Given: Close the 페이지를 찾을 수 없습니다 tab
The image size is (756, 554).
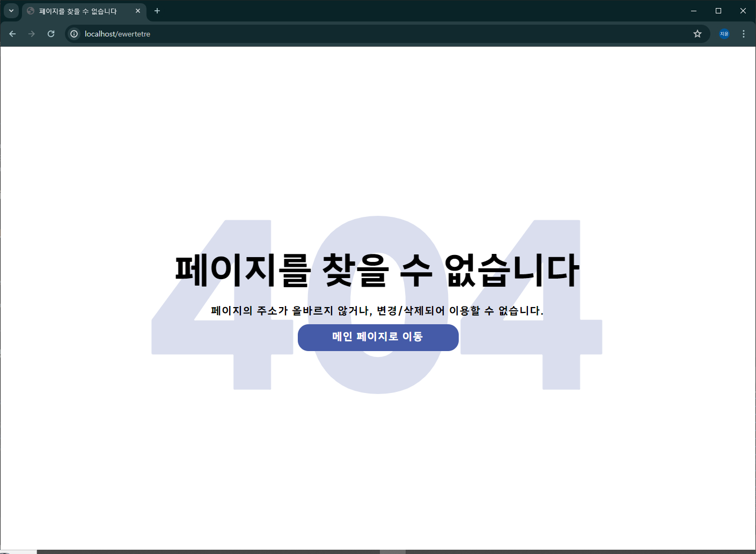Looking at the screenshot, I should point(138,11).
